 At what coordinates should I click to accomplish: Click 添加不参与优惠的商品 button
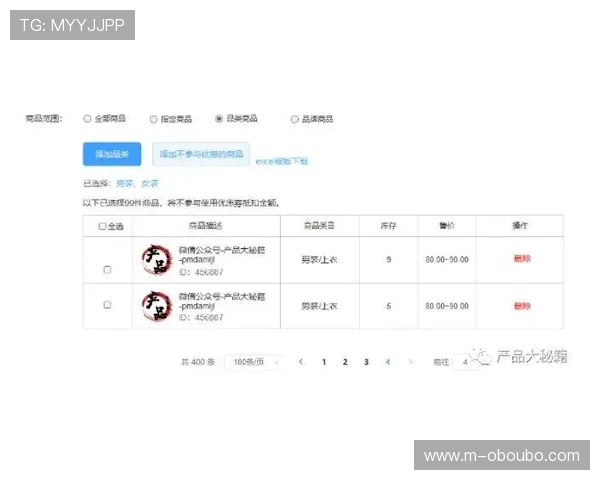(201, 154)
